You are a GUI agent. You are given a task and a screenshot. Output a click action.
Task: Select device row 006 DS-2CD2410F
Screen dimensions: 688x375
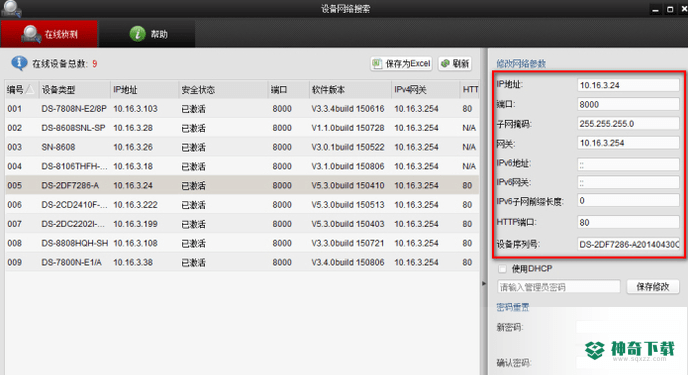[x=242, y=204]
